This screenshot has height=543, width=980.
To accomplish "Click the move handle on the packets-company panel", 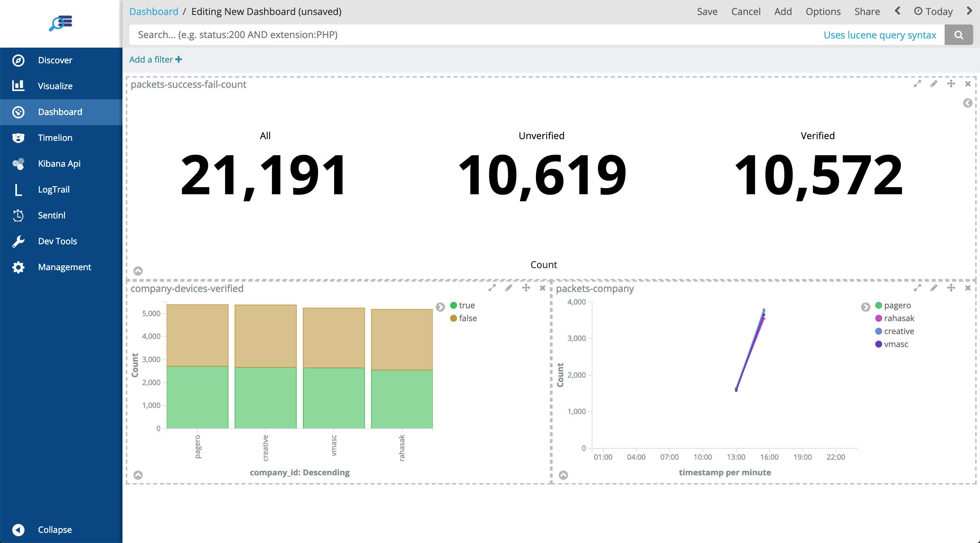I will 951,288.
